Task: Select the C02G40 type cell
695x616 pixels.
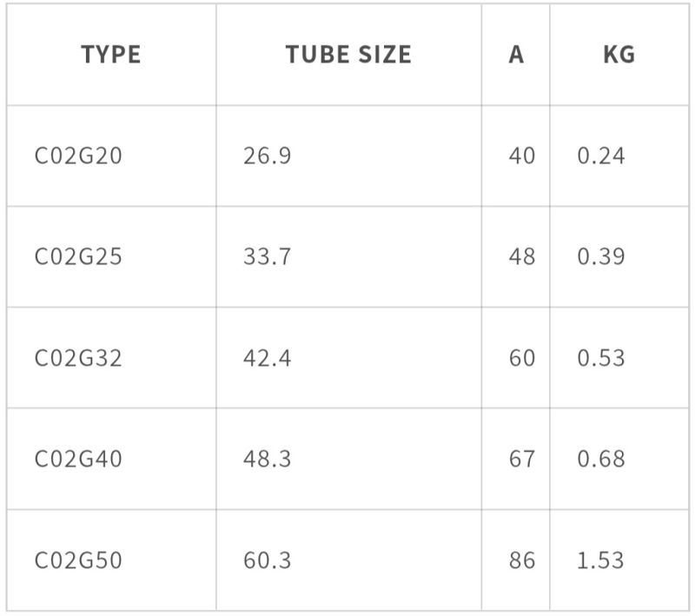Action: 78,459
